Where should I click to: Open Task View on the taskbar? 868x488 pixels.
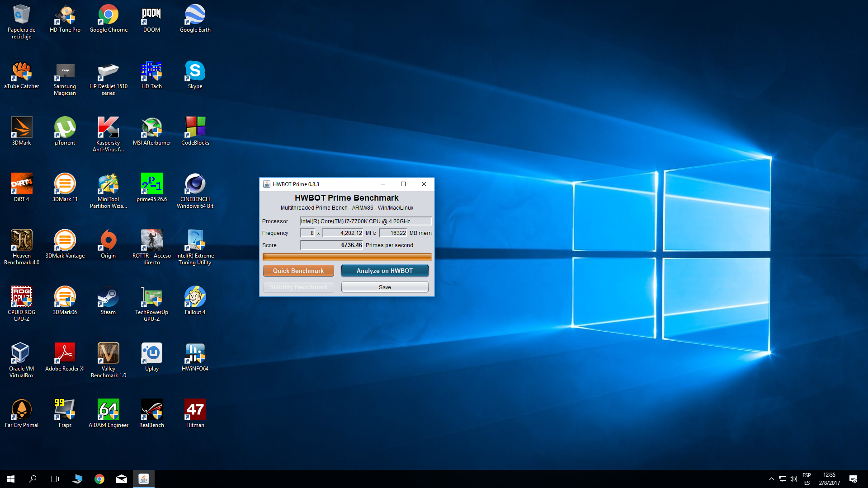coord(54,479)
